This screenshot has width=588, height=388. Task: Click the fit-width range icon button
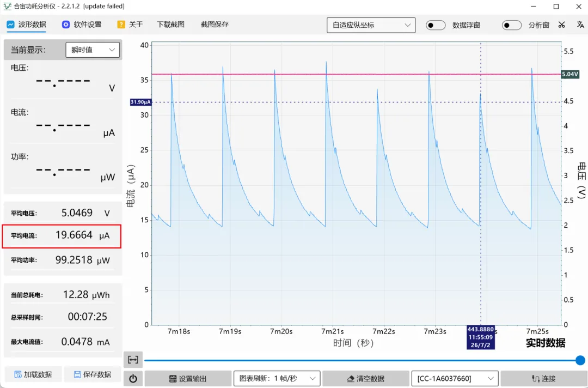coord(133,360)
